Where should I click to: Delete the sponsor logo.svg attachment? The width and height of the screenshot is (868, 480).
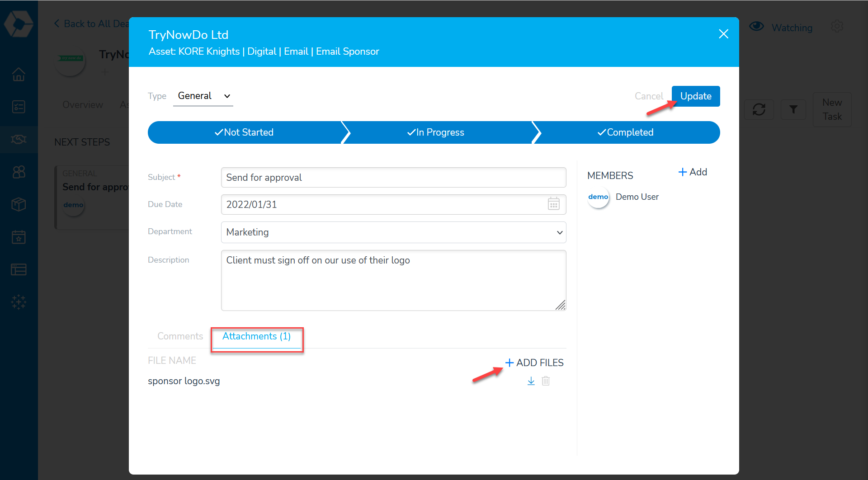546,381
